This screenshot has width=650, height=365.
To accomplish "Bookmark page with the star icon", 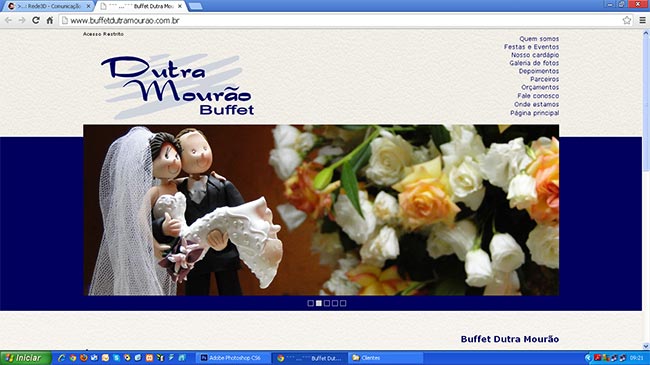I will click(627, 20).
